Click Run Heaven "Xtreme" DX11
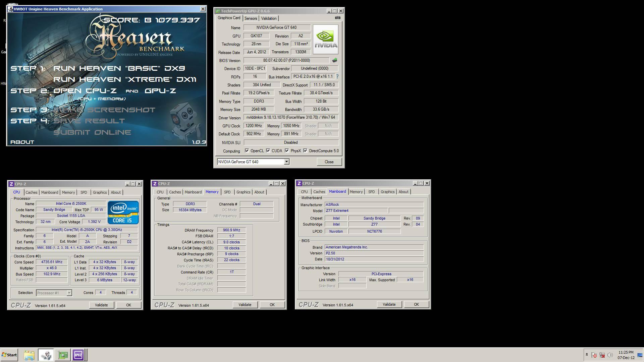 [125, 79]
